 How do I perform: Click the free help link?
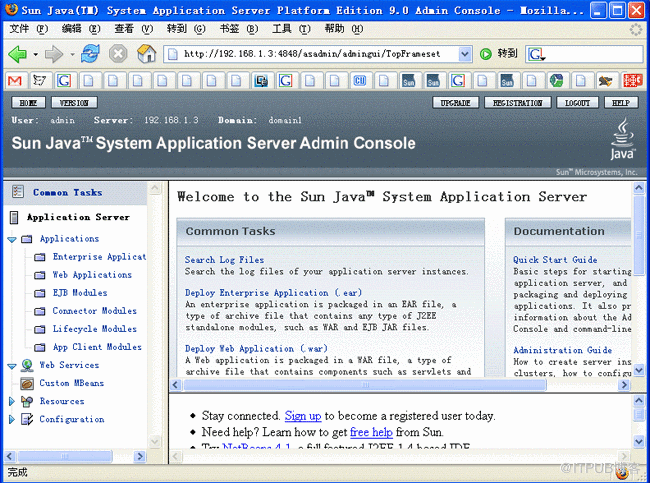click(x=371, y=432)
